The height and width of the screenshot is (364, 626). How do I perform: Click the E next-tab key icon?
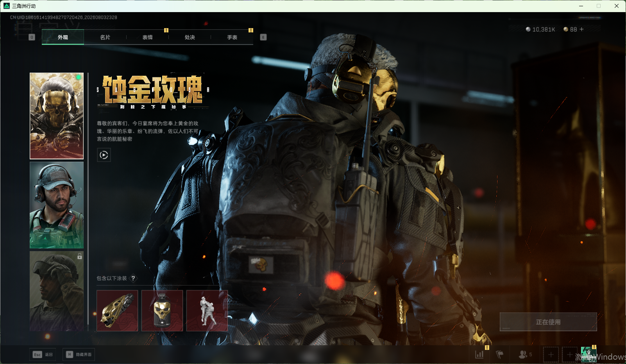[x=263, y=37]
